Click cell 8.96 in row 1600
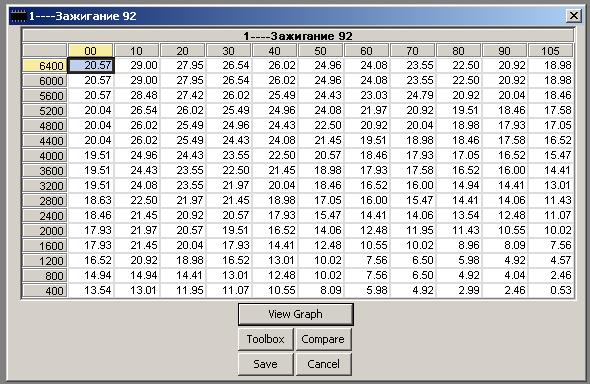Viewport: 590px width, 384px height. [x=458, y=245]
